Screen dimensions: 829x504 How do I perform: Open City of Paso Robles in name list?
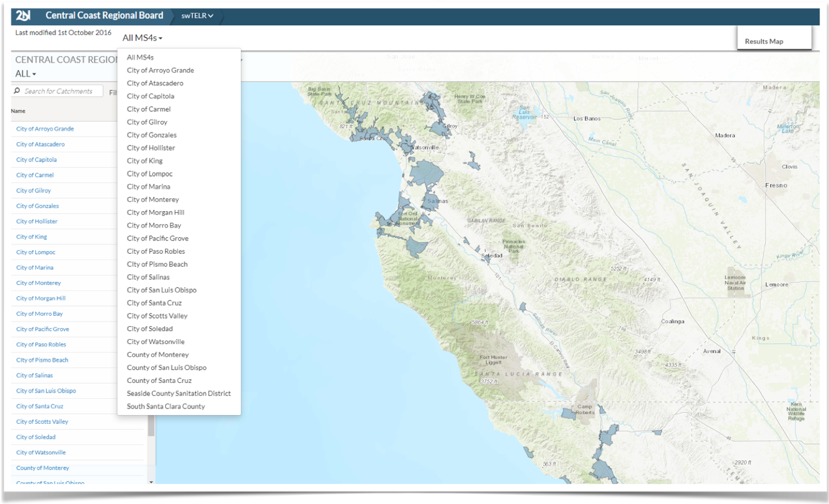tap(41, 344)
